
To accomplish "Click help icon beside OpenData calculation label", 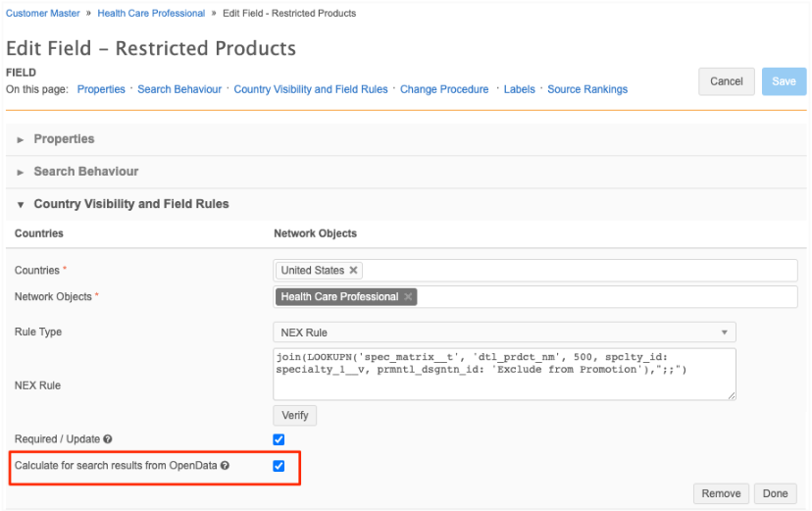I will point(226,466).
